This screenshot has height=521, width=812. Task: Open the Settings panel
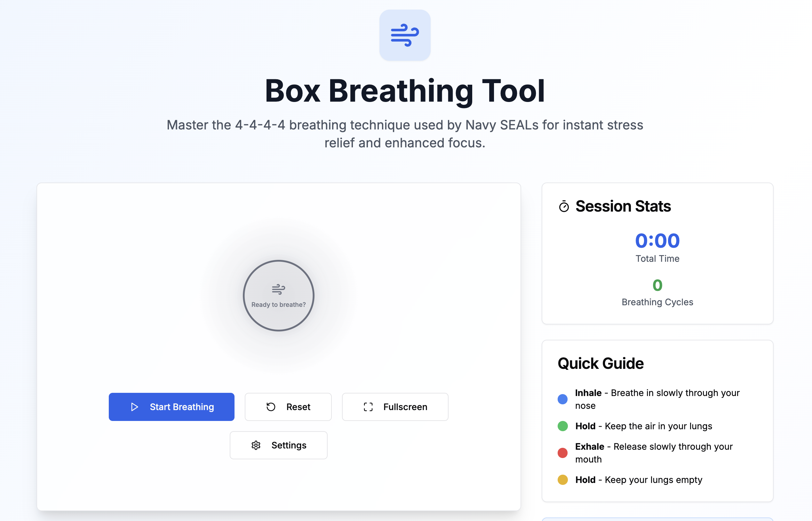[278, 445]
